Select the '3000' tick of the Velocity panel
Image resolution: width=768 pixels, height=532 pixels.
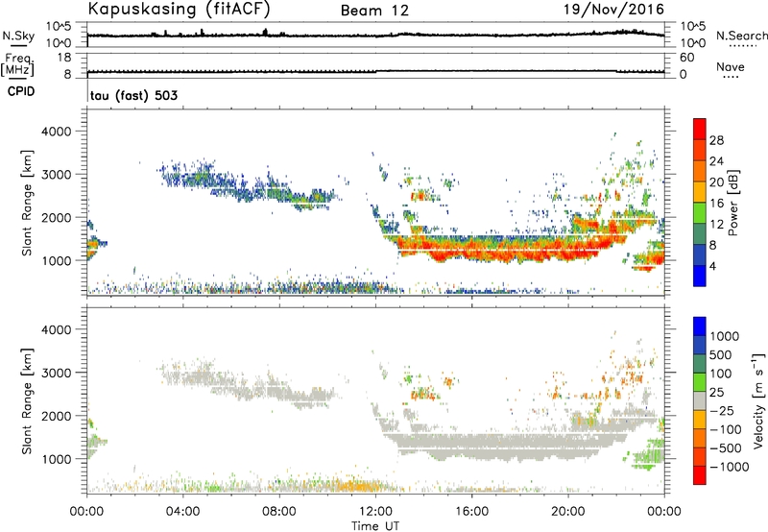point(56,373)
